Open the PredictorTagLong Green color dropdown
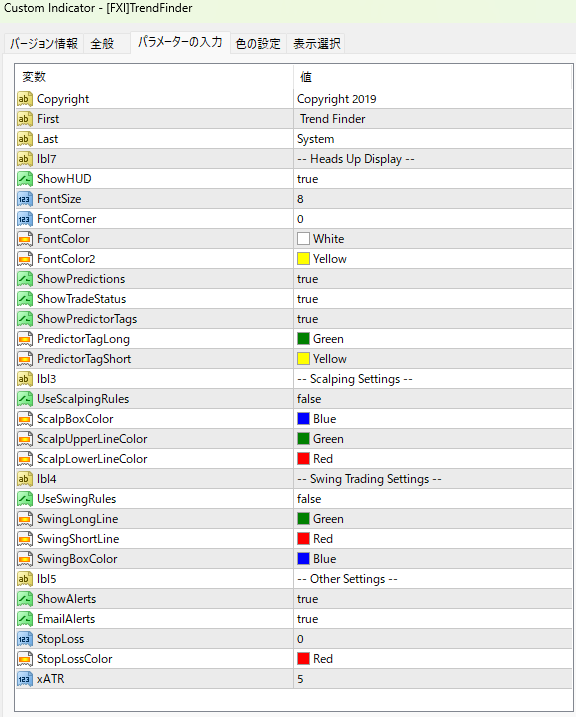Screen dimensions: 576x717 (x=432, y=339)
